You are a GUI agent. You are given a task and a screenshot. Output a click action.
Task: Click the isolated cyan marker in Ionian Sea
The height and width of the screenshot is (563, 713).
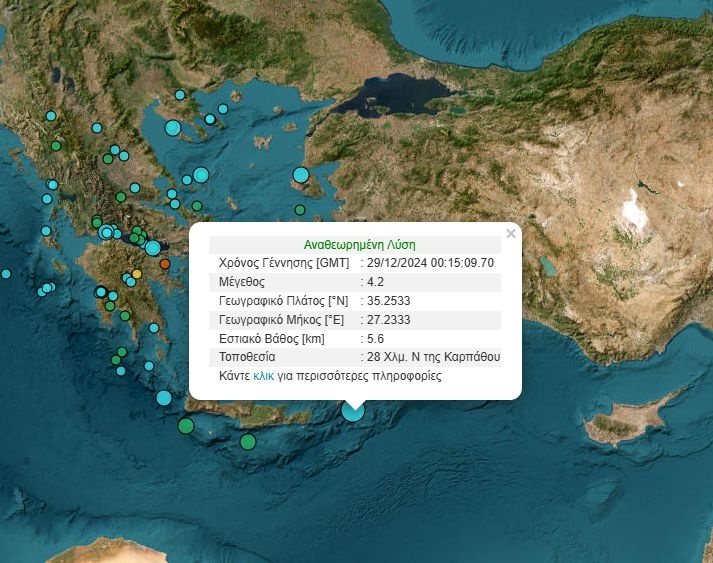click(x=6, y=274)
